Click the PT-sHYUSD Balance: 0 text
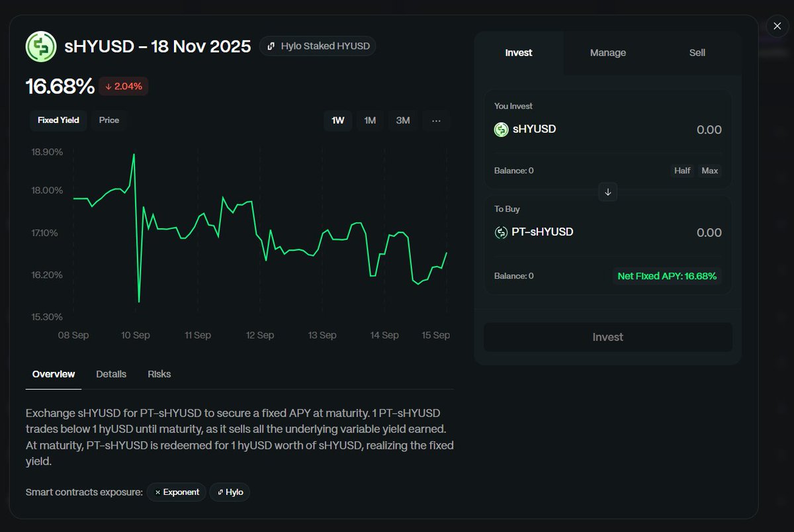 point(514,276)
